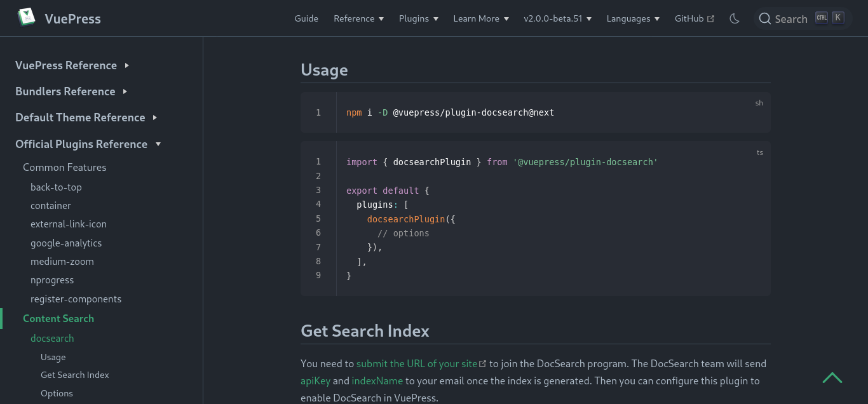This screenshot has width=868, height=404.
Task: Open the v2.0.0-beta.51 version dropdown
Action: pyautogui.click(x=557, y=18)
